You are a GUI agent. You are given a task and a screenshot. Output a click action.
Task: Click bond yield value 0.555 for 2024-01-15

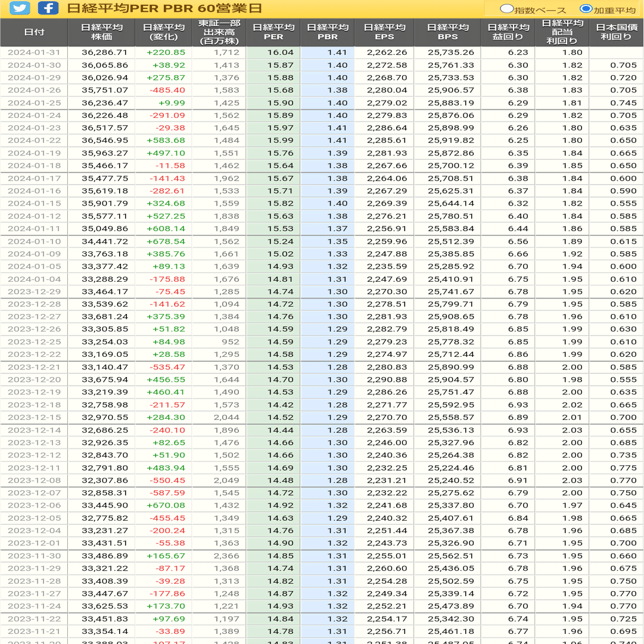624,204
